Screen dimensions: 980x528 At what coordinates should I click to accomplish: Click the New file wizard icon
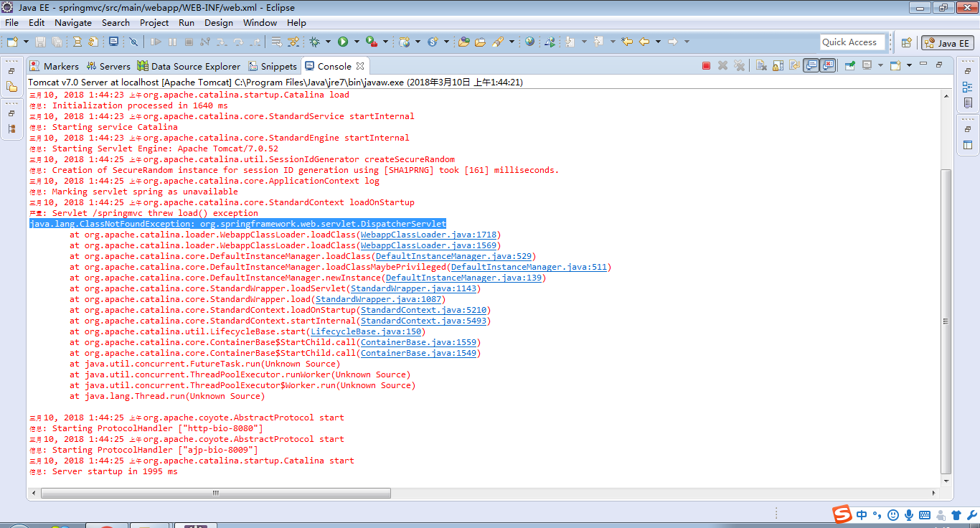(12, 42)
